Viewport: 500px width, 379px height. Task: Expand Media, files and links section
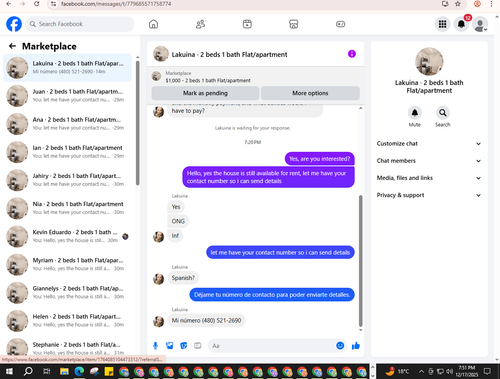429,178
